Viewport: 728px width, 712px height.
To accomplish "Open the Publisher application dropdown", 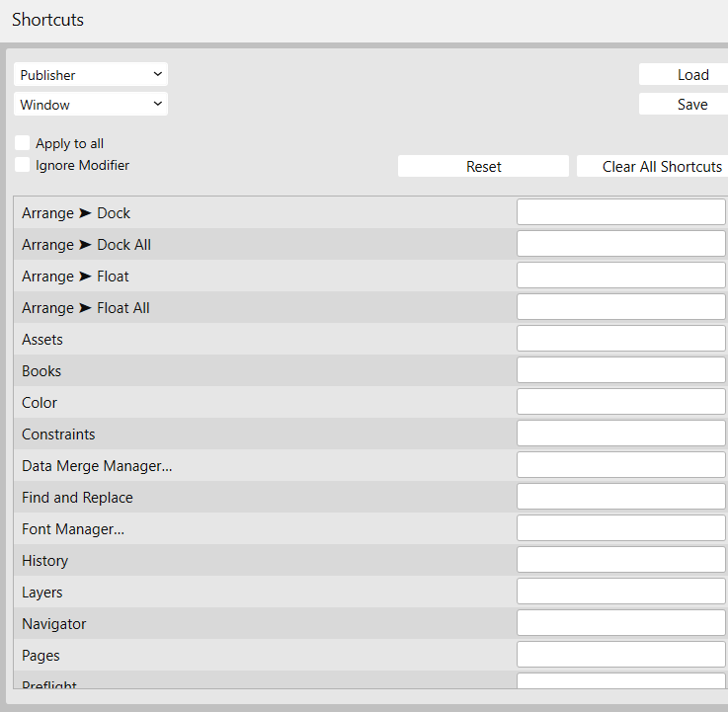I will (91, 75).
